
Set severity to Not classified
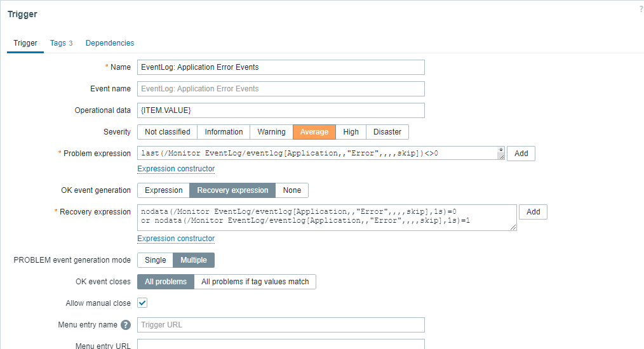point(167,132)
